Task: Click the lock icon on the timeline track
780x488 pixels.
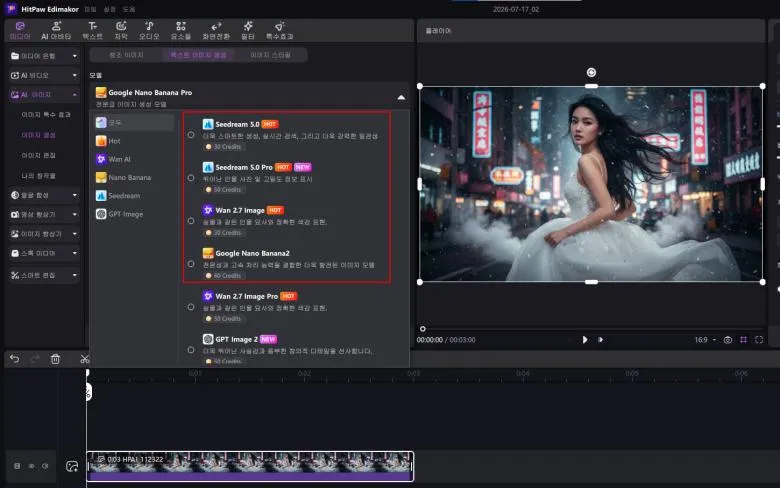Action: tap(17, 466)
